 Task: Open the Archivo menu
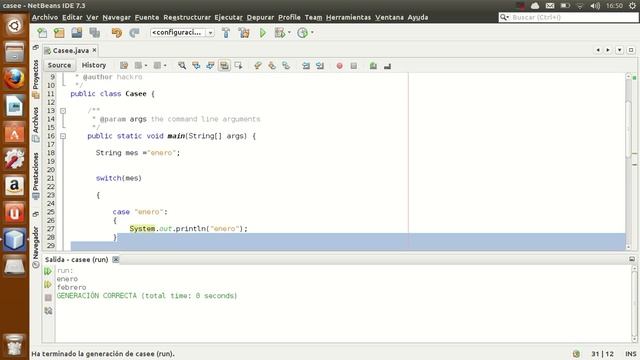[x=45, y=17]
